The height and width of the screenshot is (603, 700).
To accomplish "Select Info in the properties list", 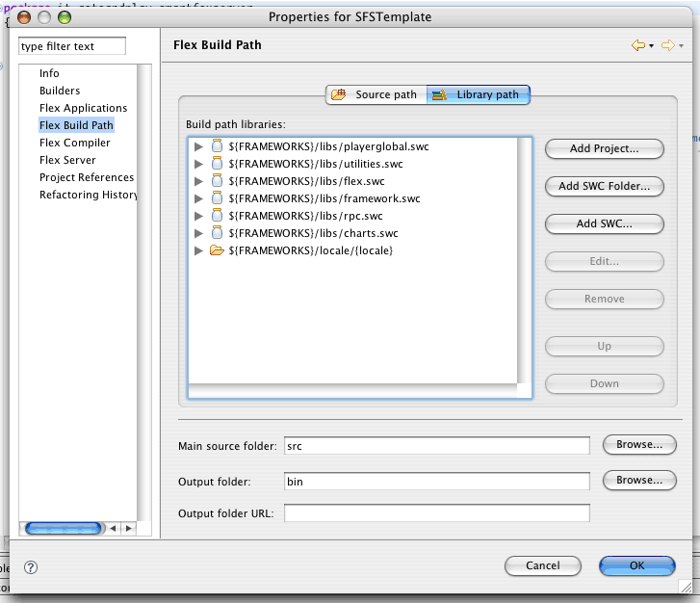I will pos(49,73).
